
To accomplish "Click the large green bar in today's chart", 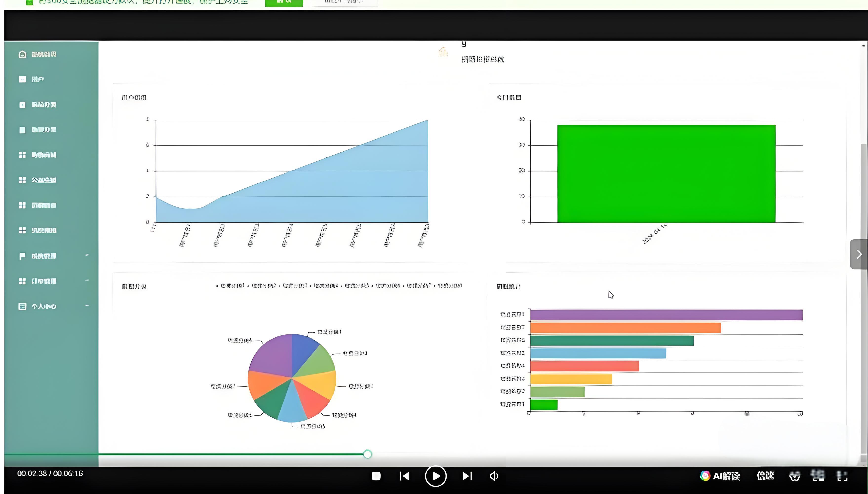I will pyautogui.click(x=666, y=174).
